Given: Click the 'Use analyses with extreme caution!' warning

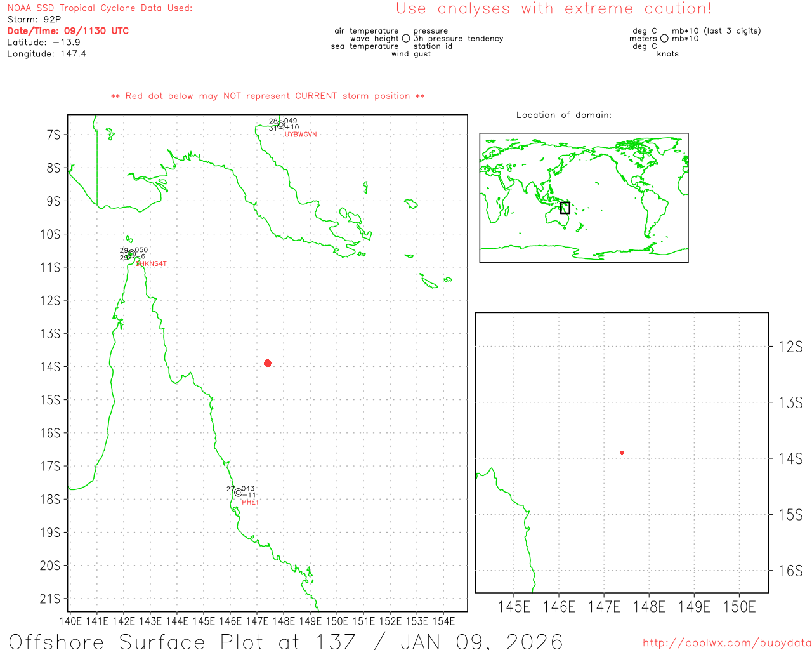Looking at the screenshot, I should (x=553, y=9).
